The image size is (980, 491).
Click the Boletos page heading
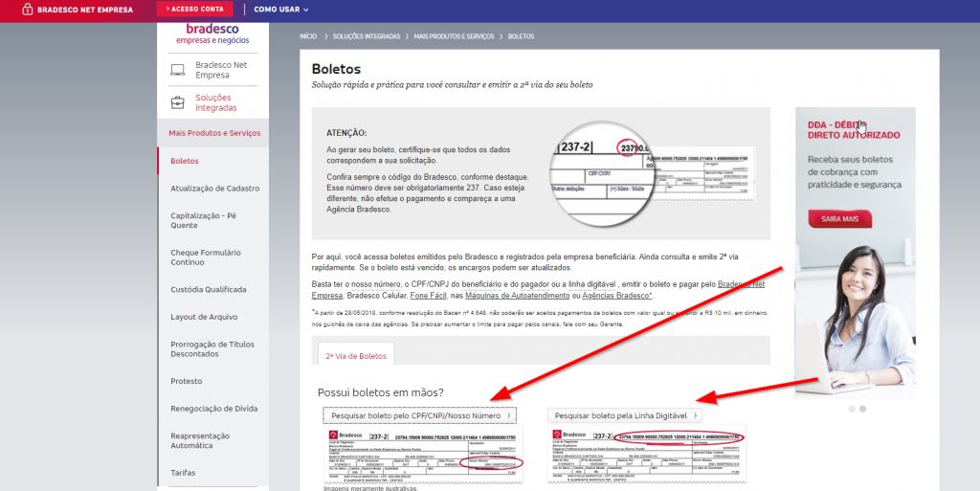[336, 69]
